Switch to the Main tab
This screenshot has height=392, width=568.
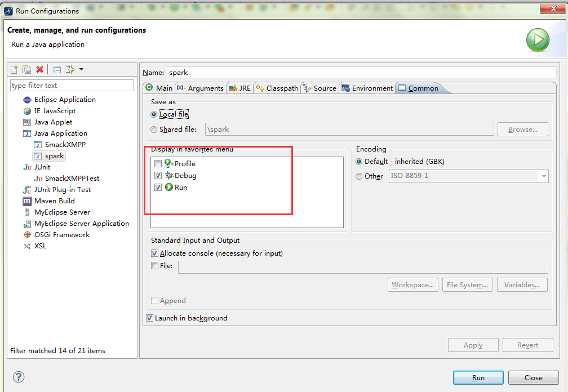click(x=159, y=88)
